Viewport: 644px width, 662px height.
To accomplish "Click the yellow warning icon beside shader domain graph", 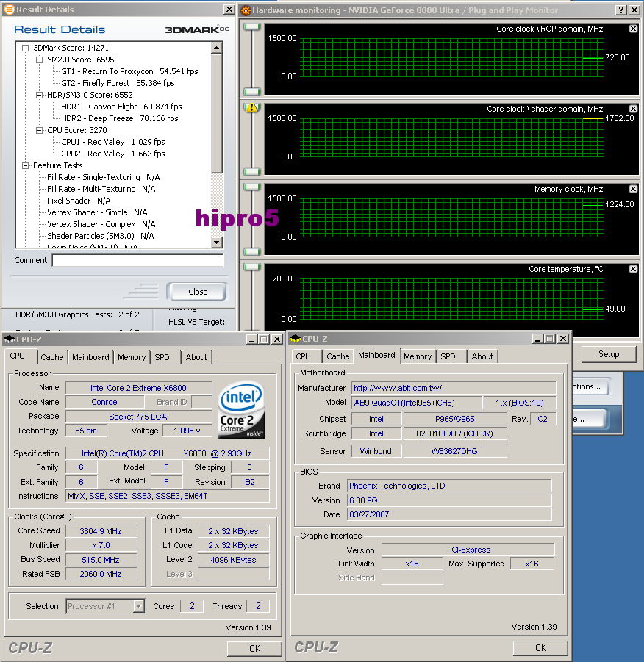I will [x=251, y=108].
